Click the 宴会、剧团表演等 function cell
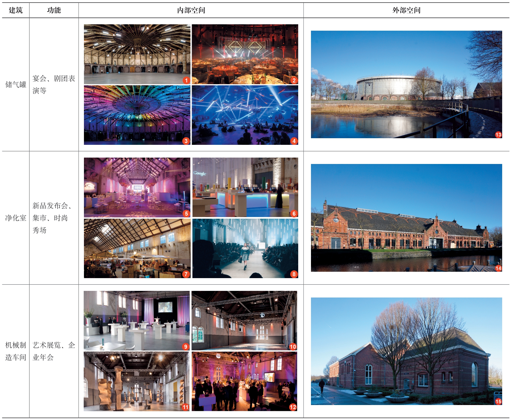 pyautogui.click(x=54, y=85)
